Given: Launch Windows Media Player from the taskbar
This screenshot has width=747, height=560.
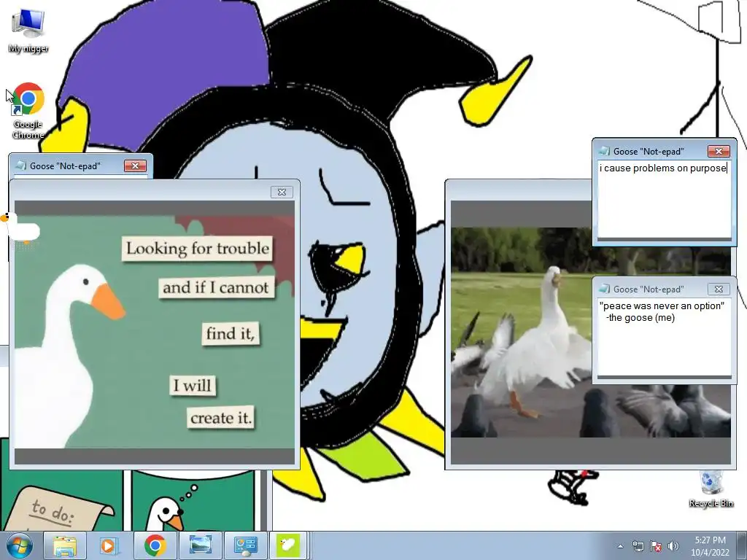Looking at the screenshot, I should click(x=109, y=545).
